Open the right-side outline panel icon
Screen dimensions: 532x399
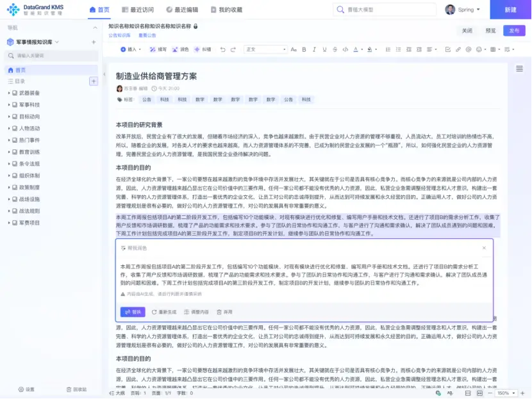tap(519, 69)
